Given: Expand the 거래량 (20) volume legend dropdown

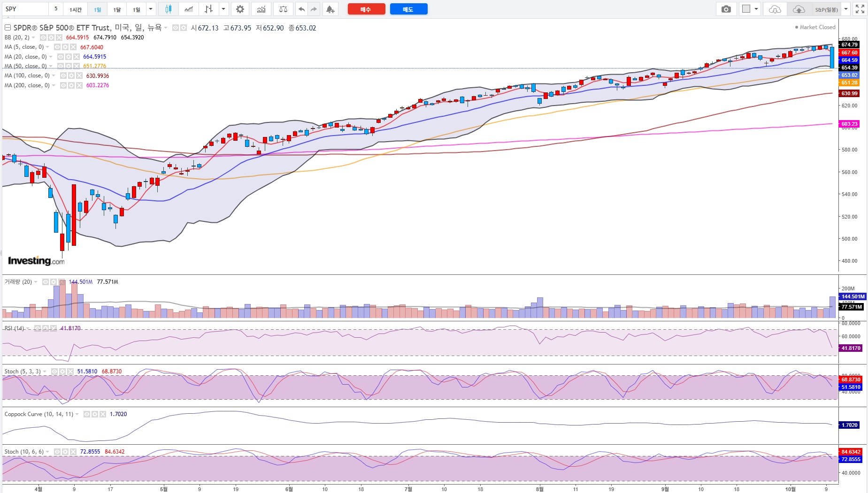Looking at the screenshot, I should [x=36, y=282].
